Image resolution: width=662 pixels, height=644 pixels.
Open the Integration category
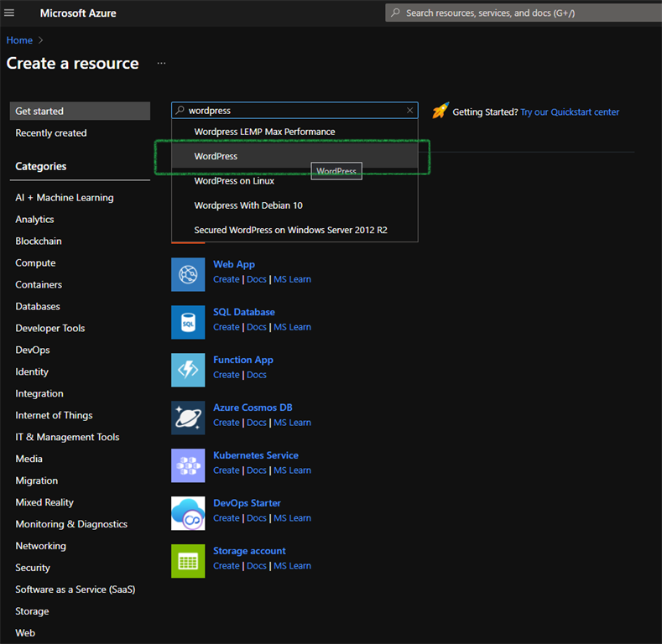coord(39,393)
